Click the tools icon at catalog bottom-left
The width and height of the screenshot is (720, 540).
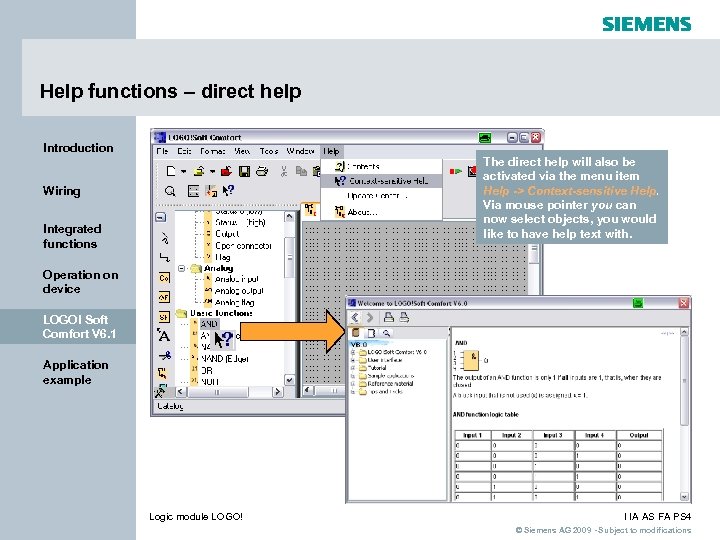coord(160,392)
